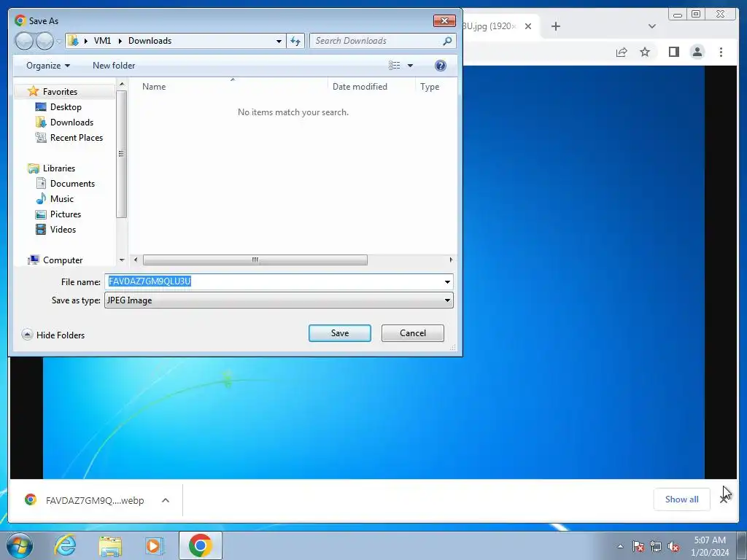Image resolution: width=747 pixels, height=560 pixels.
Task: Click the New folder button
Action: point(114,66)
